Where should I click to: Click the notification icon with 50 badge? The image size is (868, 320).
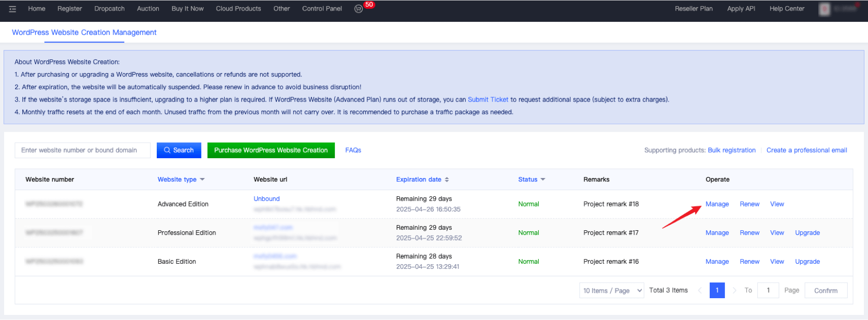[359, 9]
